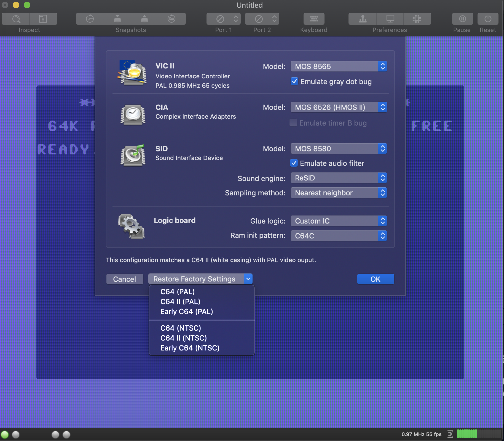
Task: Open joystick device preferences icon
Action: (363, 19)
